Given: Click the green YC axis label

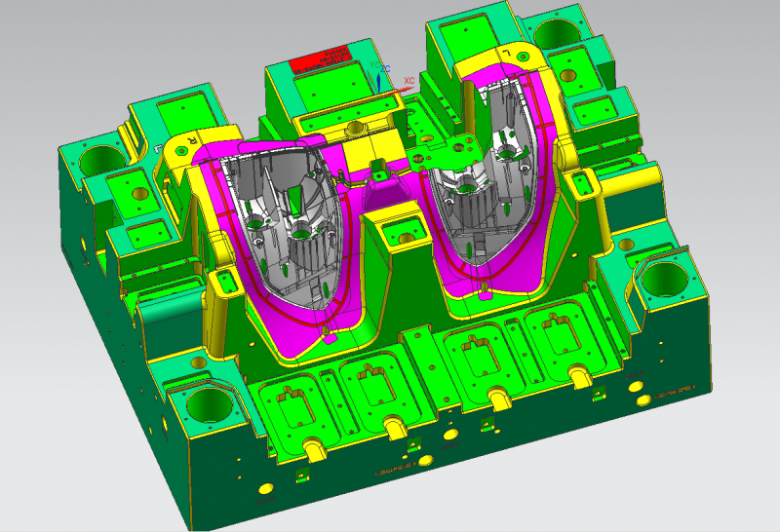Looking at the screenshot, I should [x=374, y=65].
